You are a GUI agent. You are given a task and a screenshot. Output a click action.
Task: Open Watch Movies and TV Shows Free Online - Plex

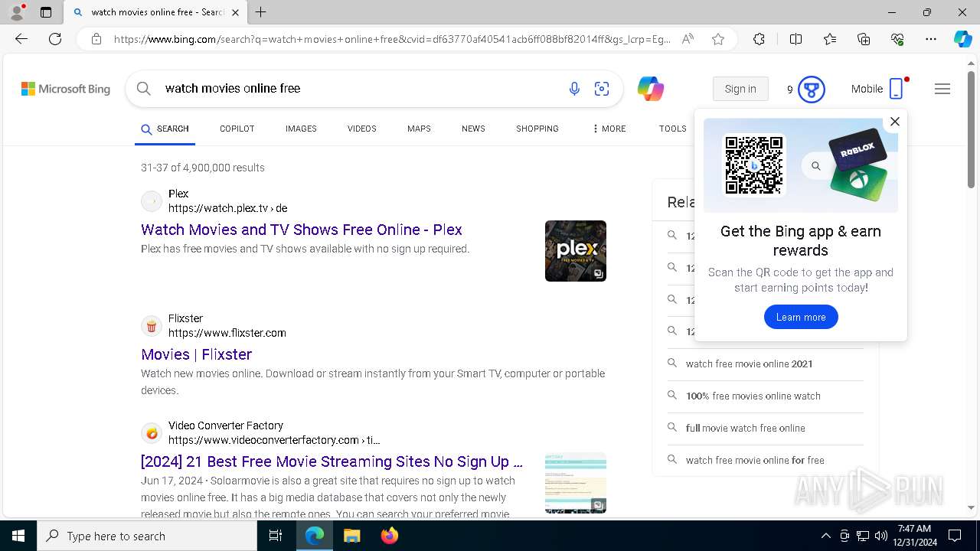point(302,230)
